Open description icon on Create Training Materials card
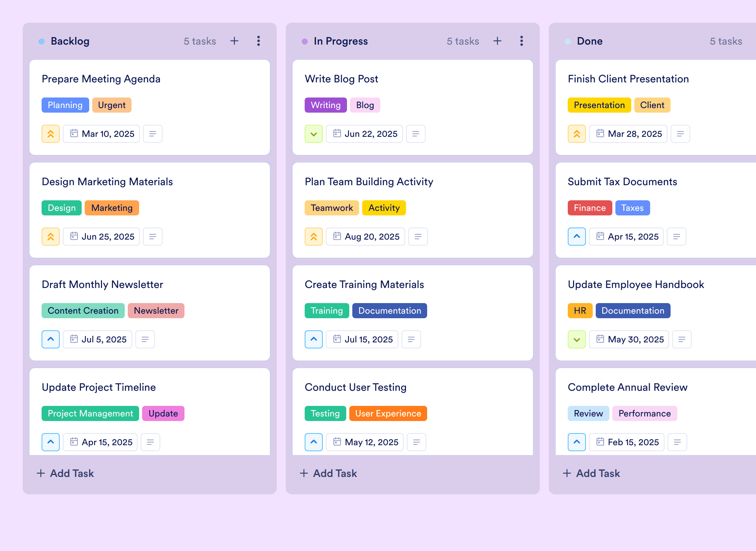The width and height of the screenshot is (756, 551). (411, 339)
